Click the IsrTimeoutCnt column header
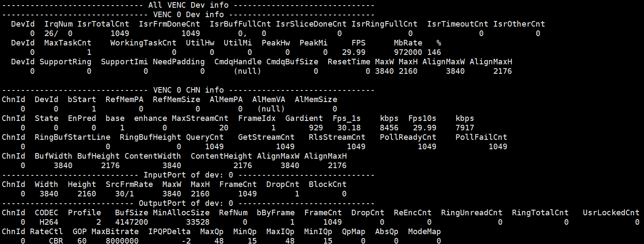Screen dimensions: 644x244 (x=458, y=24)
